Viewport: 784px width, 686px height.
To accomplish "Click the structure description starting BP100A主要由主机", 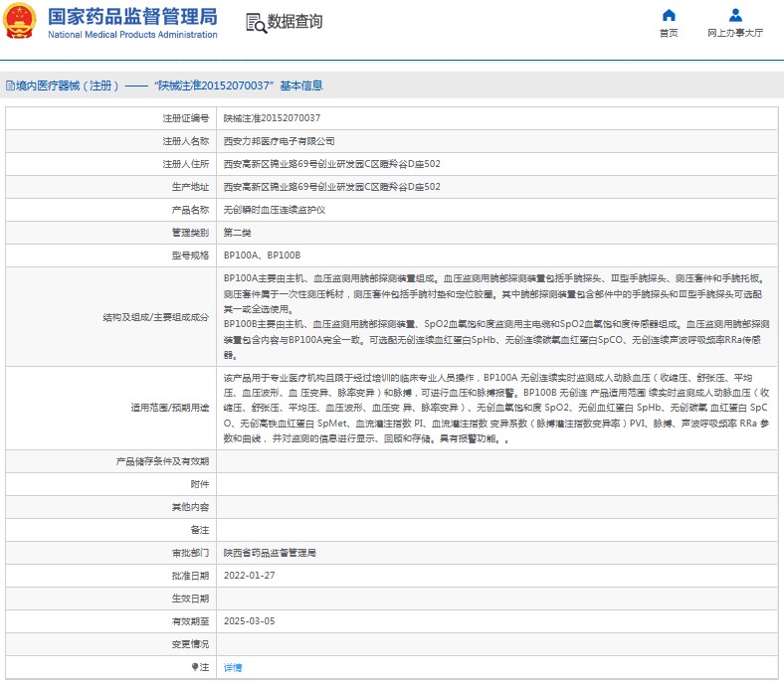I will [496, 317].
